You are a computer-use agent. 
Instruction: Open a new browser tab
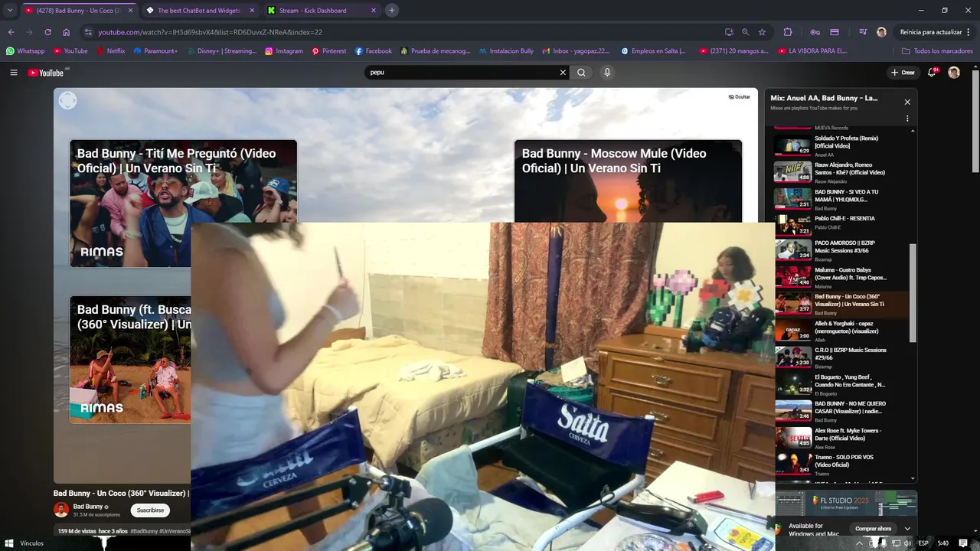(x=391, y=10)
